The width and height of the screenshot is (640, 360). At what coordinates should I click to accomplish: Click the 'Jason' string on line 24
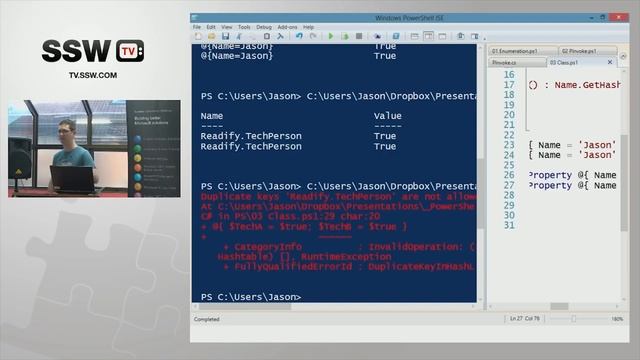[598, 155]
